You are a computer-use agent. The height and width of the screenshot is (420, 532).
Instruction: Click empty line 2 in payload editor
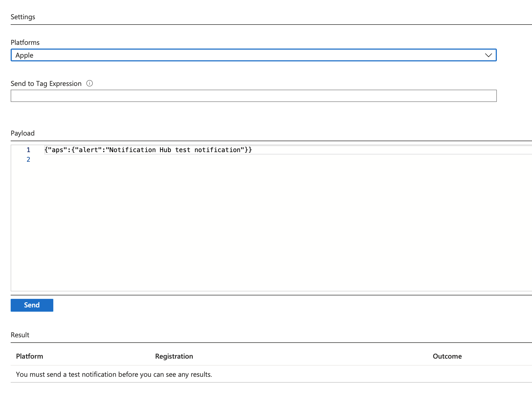pos(160,160)
